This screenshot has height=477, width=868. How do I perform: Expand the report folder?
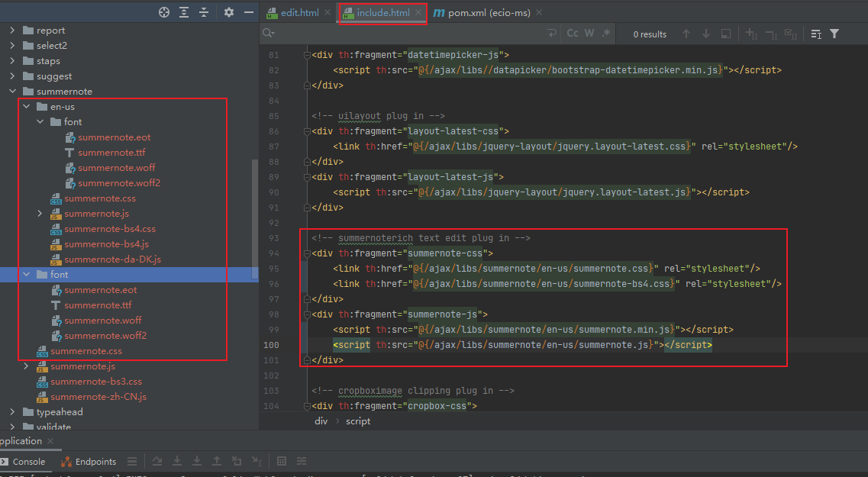pos(12,31)
